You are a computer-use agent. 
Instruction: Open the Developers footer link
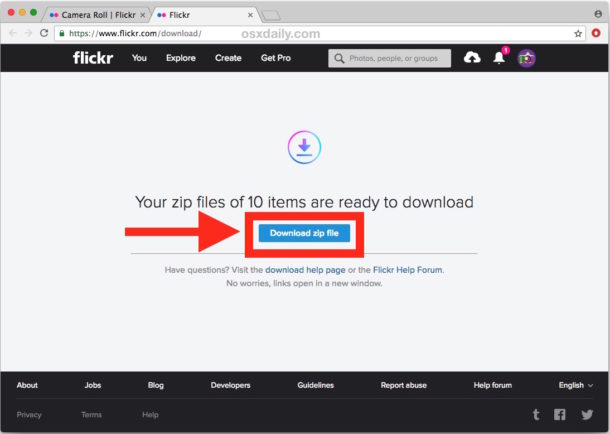[231, 385]
